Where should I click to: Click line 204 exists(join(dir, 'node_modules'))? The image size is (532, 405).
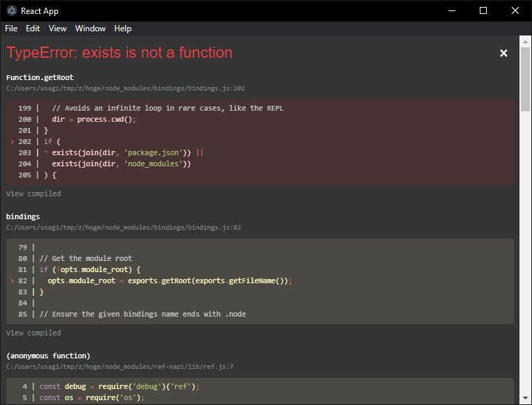[x=121, y=164]
